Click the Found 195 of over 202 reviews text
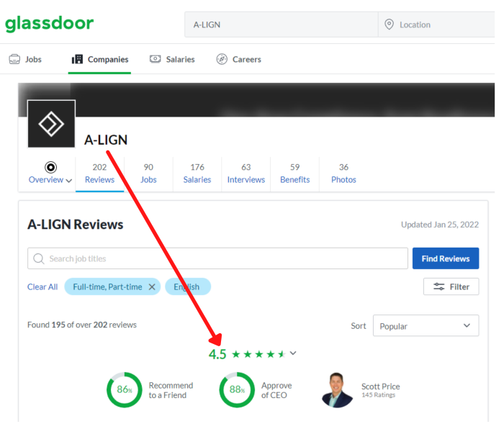The height and width of the screenshot is (429, 504). tap(82, 325)
